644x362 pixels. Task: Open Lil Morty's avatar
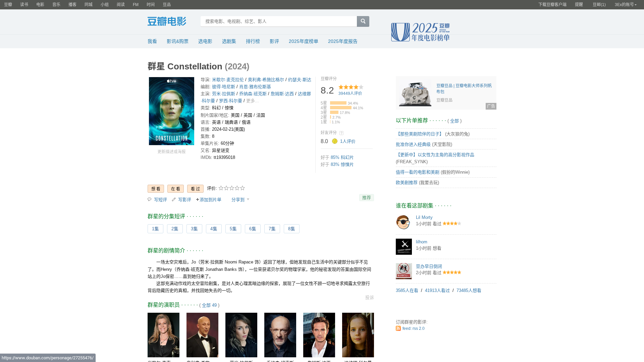point(404,222)
